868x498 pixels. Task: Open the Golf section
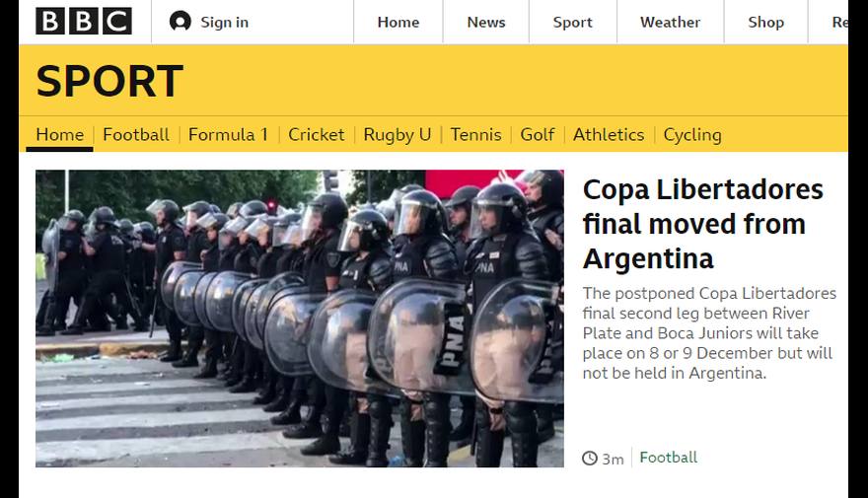coord(537,134)
